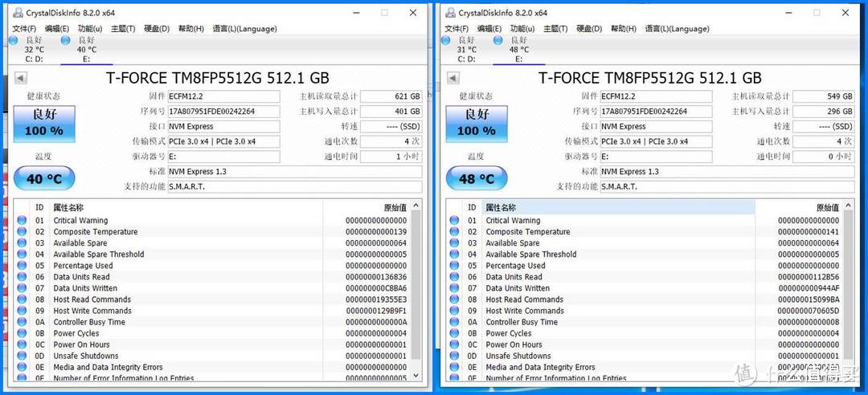This screenshot has width=868, height=395.
Task: Click Percentage Used status orb, 48 °C window
Action: pyautogui.click(x=454, y=266)
